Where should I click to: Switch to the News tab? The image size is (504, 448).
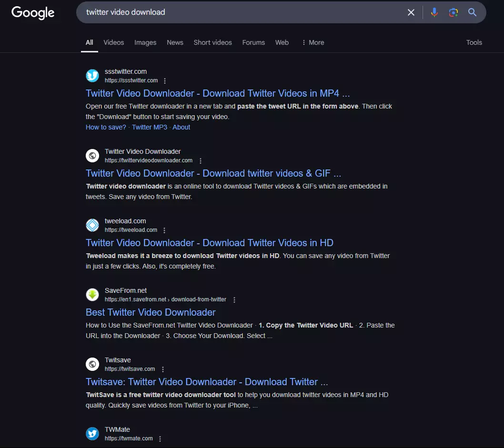click(175, 42)
